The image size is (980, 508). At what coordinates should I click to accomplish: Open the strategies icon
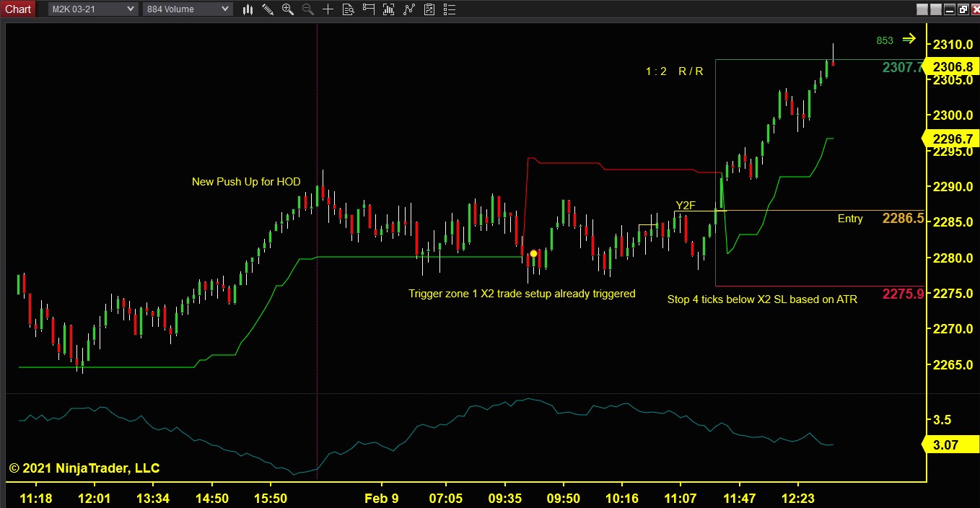(430, 9)
